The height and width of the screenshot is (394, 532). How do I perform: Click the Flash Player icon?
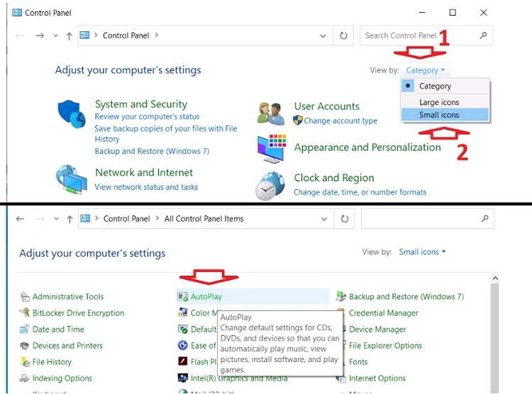pos(182,361)
